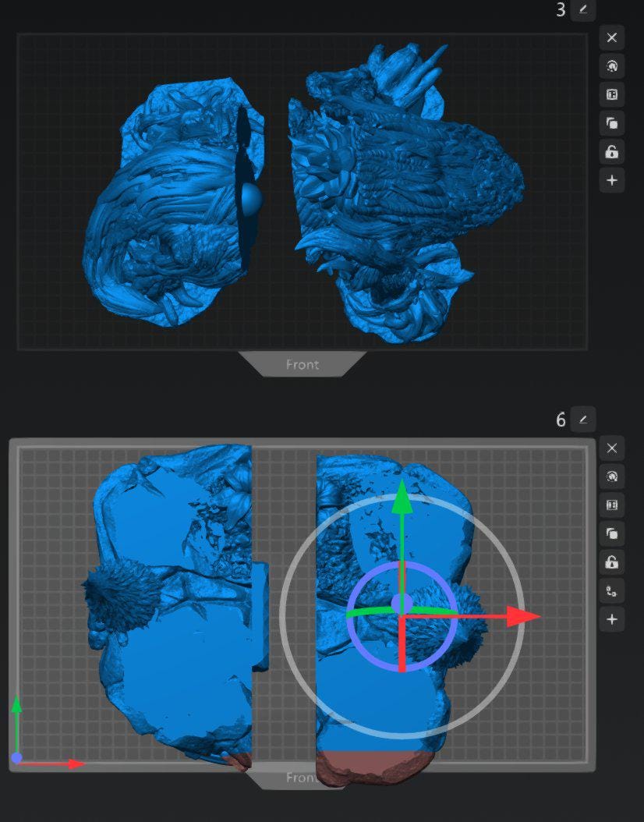The height and width of the screenshot is (822, 644).
Task: Edit the name of plate 3
Action: pyautogui.click(x=582, y=9)
